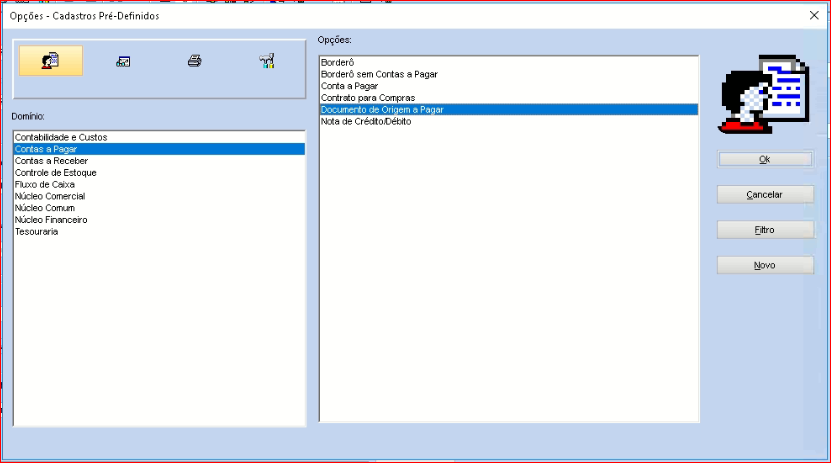Click the Cancelar button
Screen dimensions: 831x463
coord(765,194)
